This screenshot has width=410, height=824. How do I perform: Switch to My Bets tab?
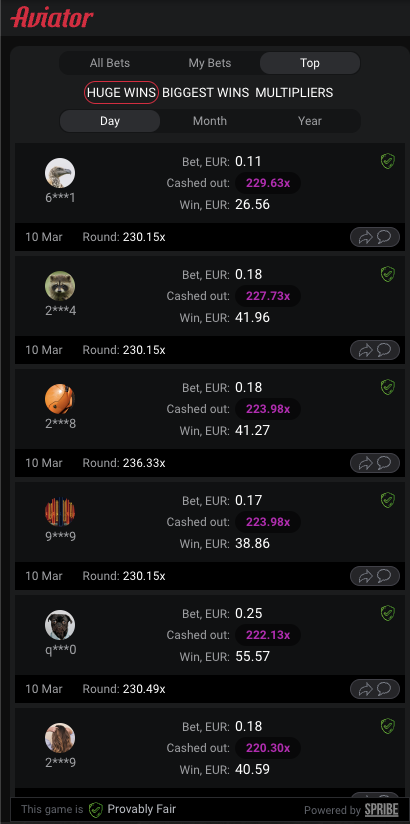(x=210, y=63)
